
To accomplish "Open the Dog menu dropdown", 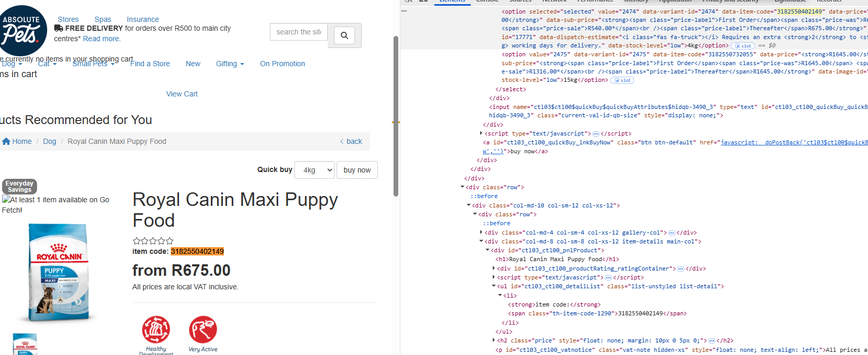I will coord(11,64).
